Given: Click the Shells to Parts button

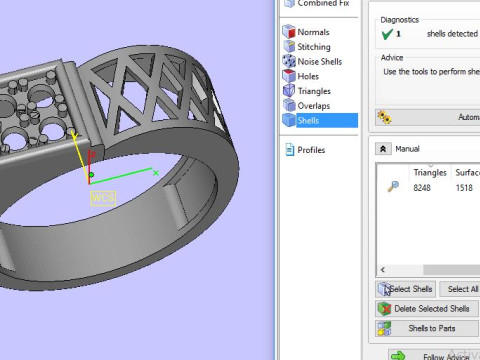Looking at the screenshot, I should [x=427, y=328].
